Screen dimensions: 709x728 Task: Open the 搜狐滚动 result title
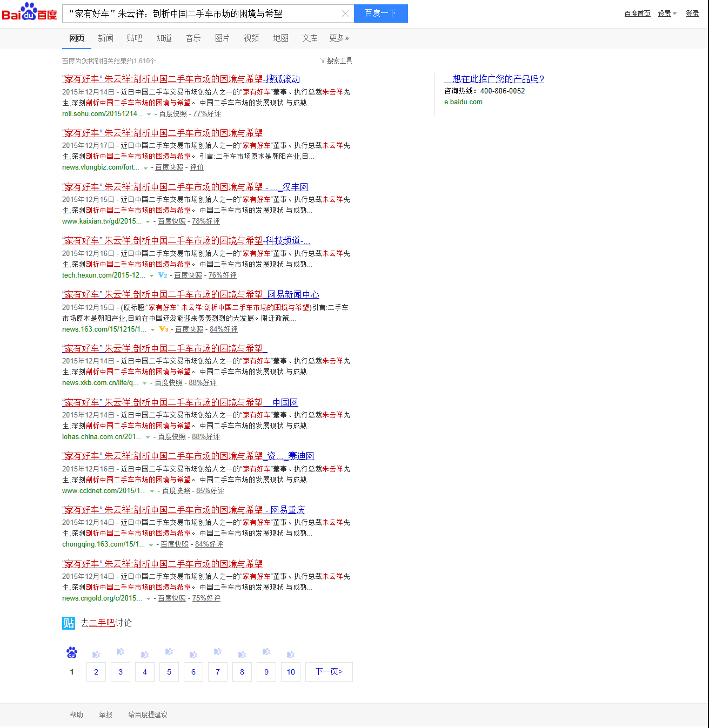pyautogui.click(x=181, y=79)
